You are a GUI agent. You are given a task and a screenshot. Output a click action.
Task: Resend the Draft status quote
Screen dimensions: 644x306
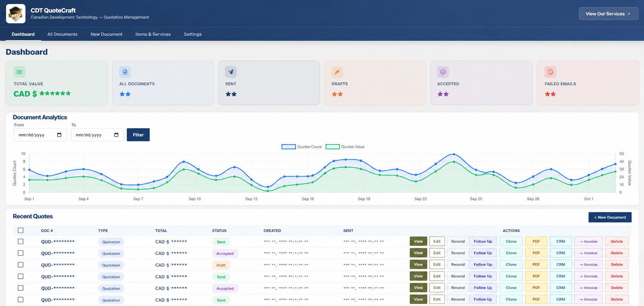coord(458,265)
